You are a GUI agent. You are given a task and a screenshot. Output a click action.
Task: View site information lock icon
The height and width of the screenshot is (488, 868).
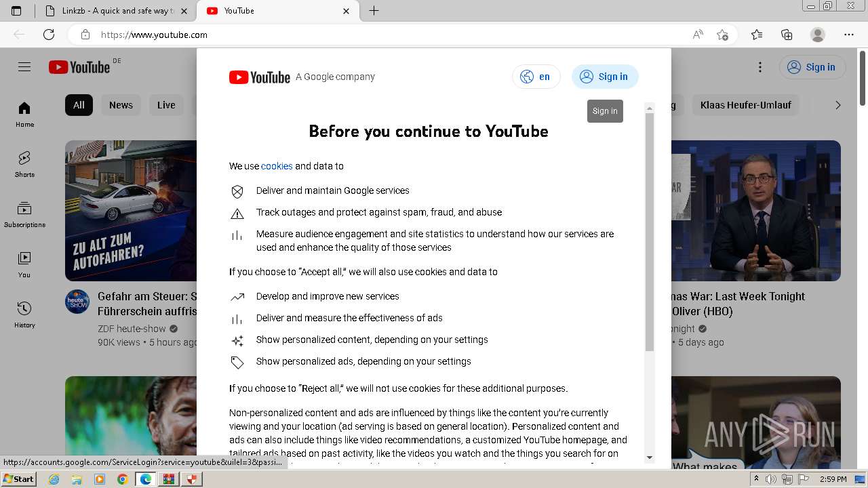[x=85, y=35]
